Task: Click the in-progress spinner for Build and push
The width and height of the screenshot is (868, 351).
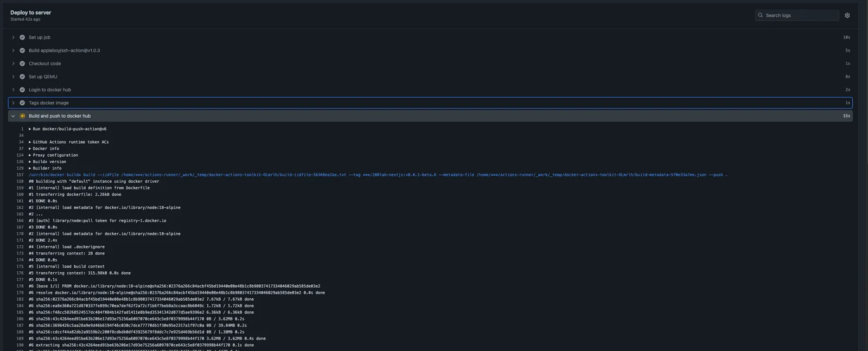Action: point(22,116)
